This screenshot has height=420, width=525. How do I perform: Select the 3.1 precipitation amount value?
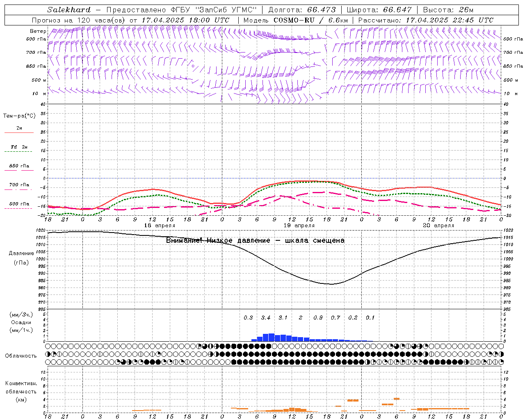283,318
